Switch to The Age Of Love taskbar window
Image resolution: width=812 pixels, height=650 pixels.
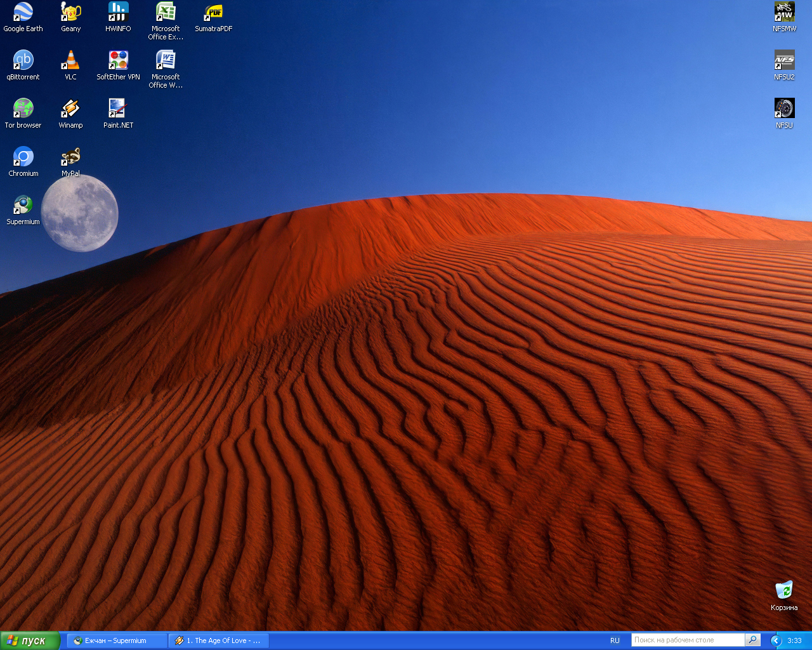coord(219,640)
